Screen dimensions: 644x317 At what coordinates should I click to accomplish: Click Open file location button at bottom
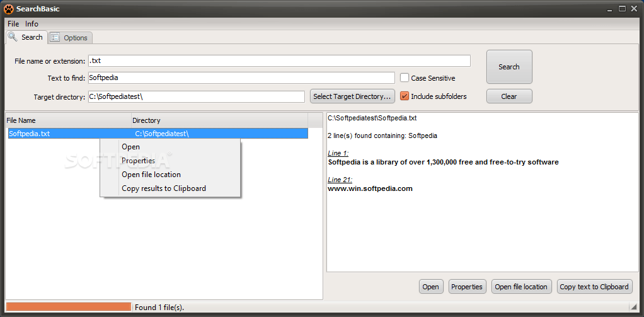pyautogui.click(x=521, y=287)
